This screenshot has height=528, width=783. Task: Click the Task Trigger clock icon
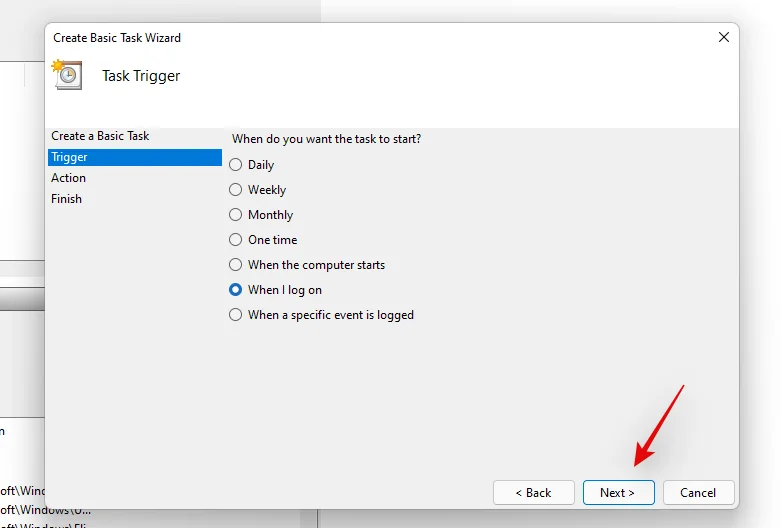point(67,75)
